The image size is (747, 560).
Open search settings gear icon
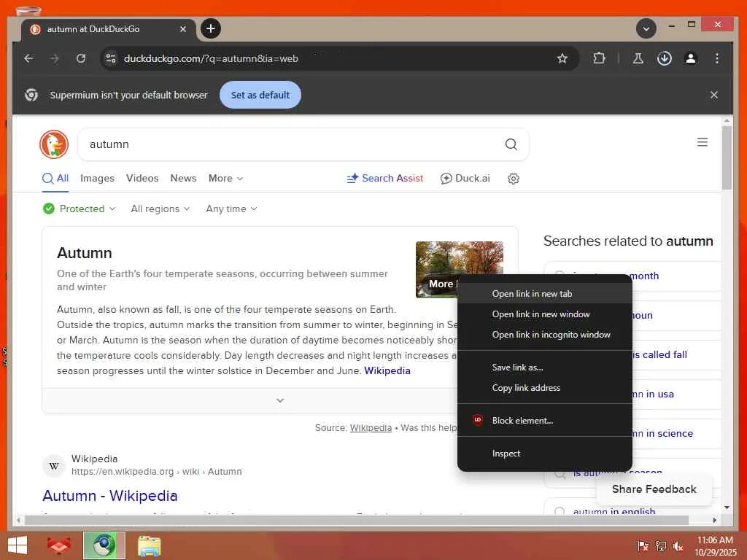(513, 179)
